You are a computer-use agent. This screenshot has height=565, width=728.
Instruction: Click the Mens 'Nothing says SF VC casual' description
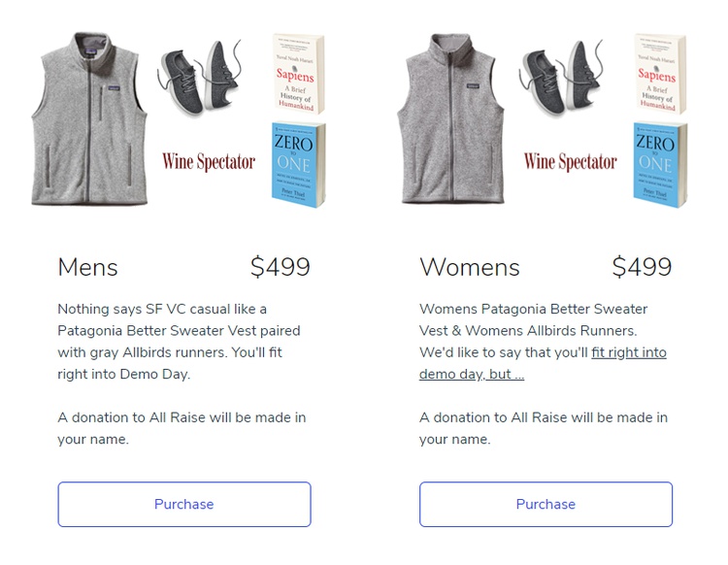coord(180,341)
